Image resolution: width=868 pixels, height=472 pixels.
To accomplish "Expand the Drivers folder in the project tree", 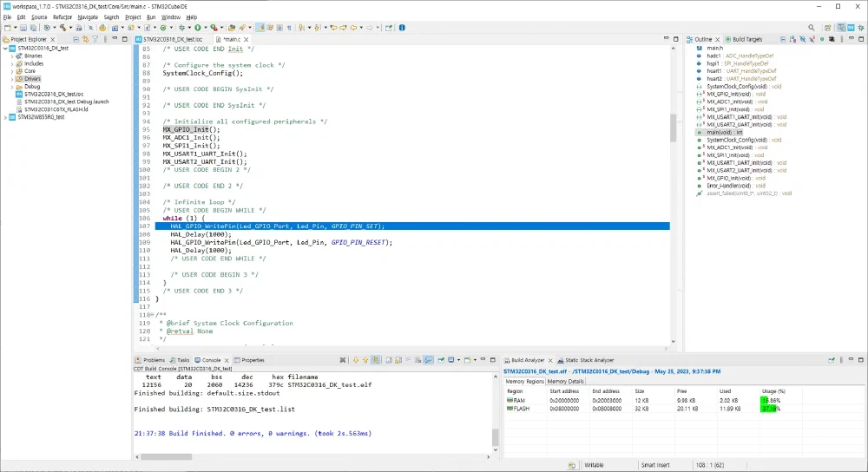I will (12, 79).
